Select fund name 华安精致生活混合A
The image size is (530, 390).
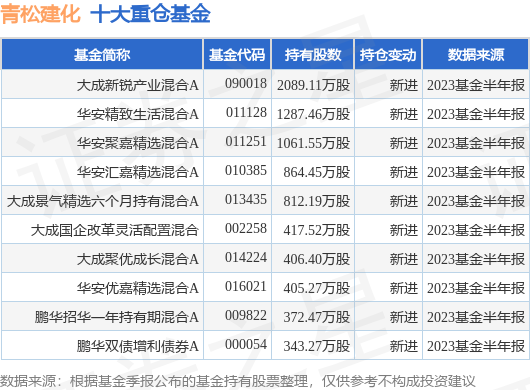tap(138, 114)
